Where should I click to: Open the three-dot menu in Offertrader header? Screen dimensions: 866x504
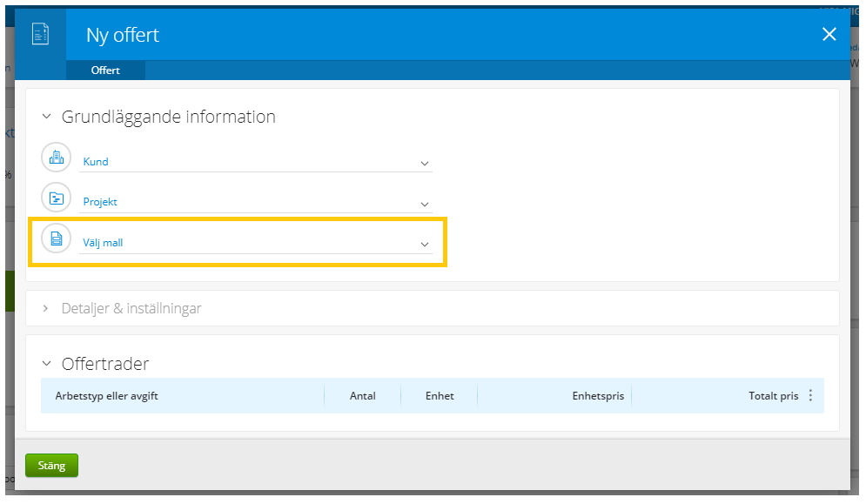[810, 395]
